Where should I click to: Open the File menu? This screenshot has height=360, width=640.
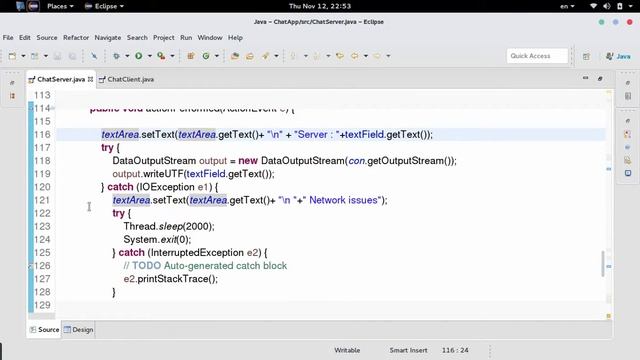(x=8, y=38)
